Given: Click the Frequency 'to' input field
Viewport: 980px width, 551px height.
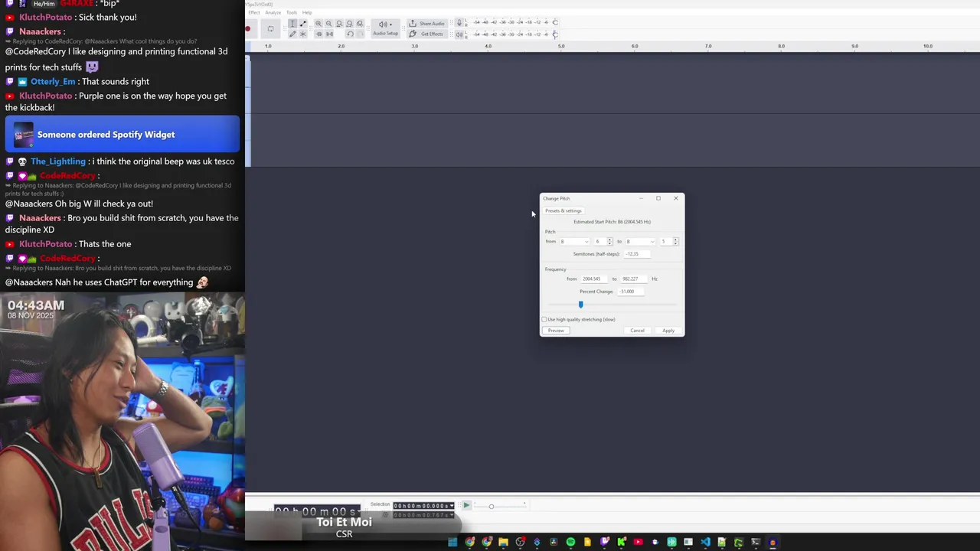Looking at the screenshot, I should click(x=634, y=279).
